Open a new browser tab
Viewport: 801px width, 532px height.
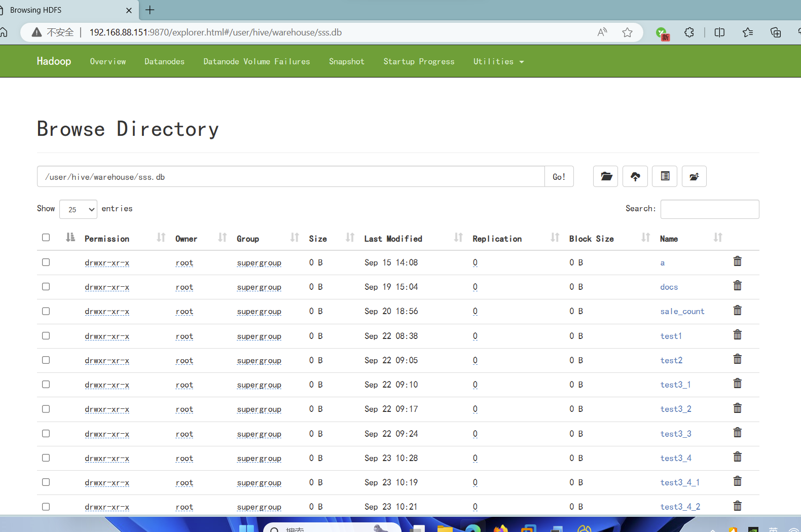pos(150,10)
